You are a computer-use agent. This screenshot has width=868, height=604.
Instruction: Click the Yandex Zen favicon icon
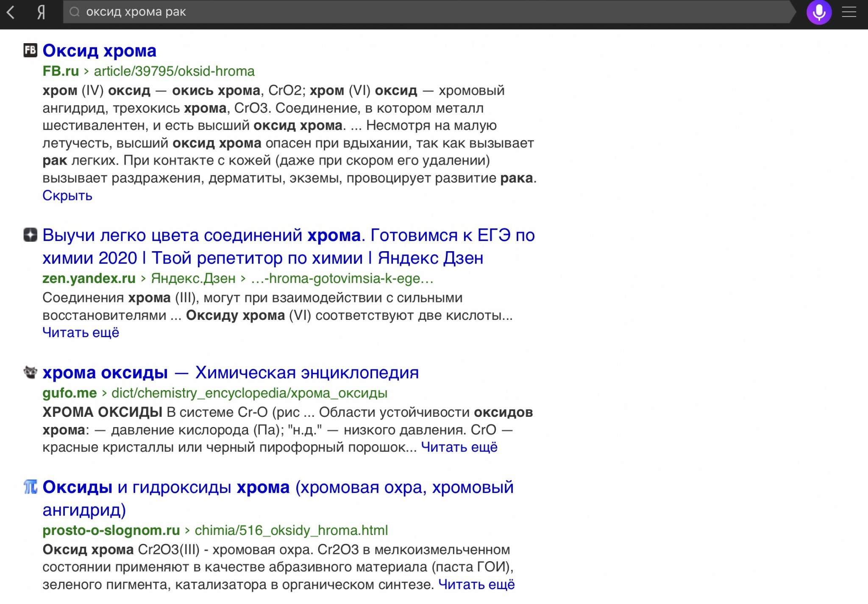coord(30,235)
